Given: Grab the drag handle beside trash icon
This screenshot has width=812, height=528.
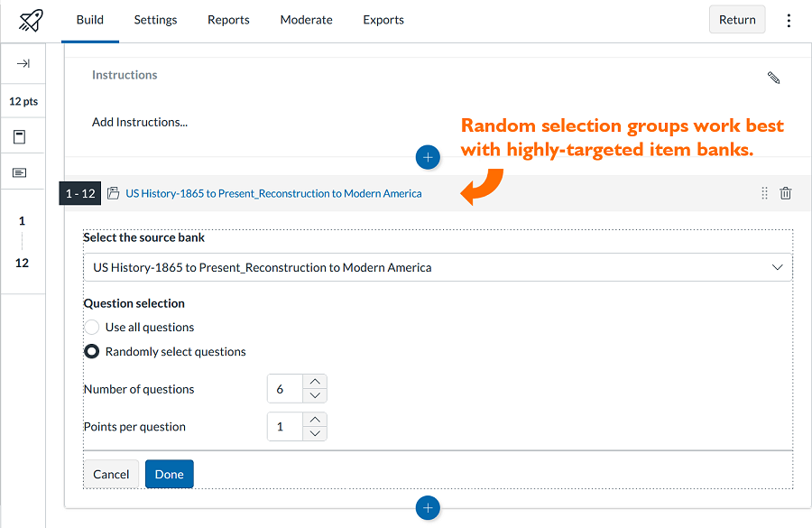Looking at the screenshot, I should click(x=764, y=193).
